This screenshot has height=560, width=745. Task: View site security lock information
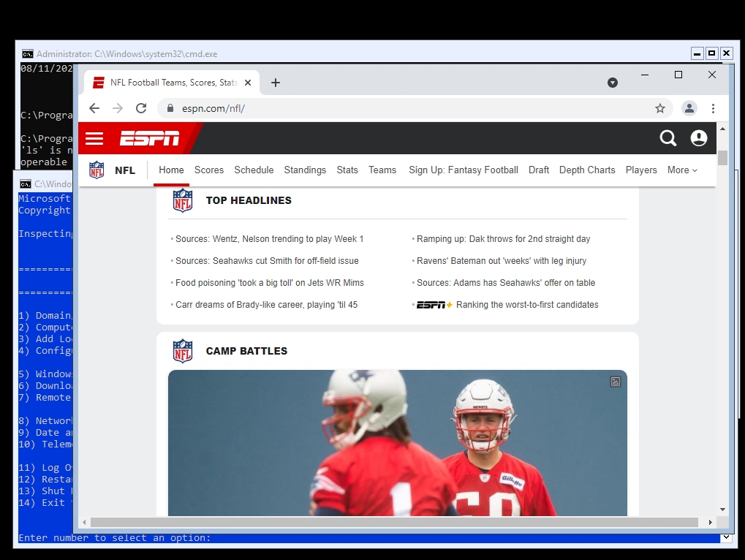tap(170, 108)
